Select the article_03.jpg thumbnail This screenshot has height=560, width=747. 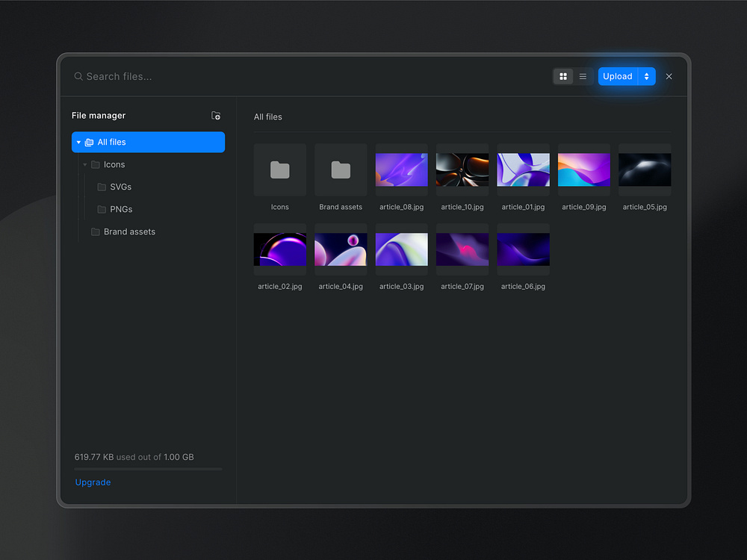click(x=402, y=249)
